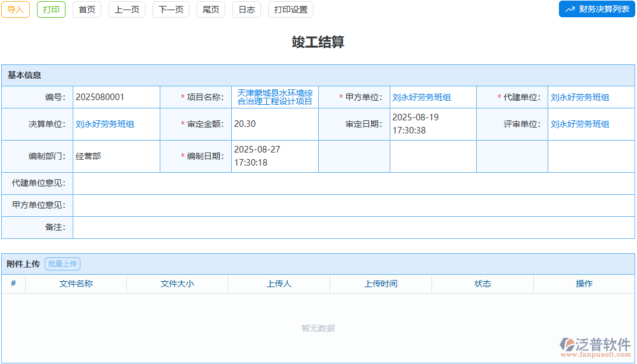Click the 批量上传 batch upload button
Viewport: 637px width, 364px height.
click(x=64, y=264)
